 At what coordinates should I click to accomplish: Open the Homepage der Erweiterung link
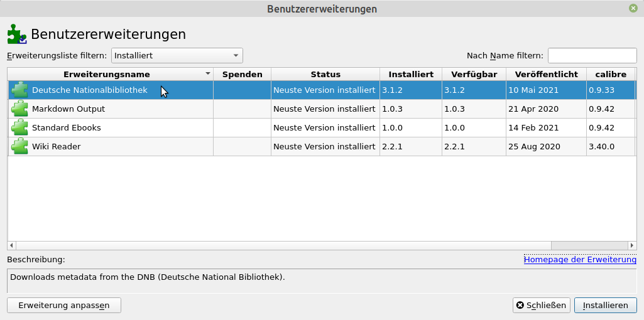(x=580, y=259)
